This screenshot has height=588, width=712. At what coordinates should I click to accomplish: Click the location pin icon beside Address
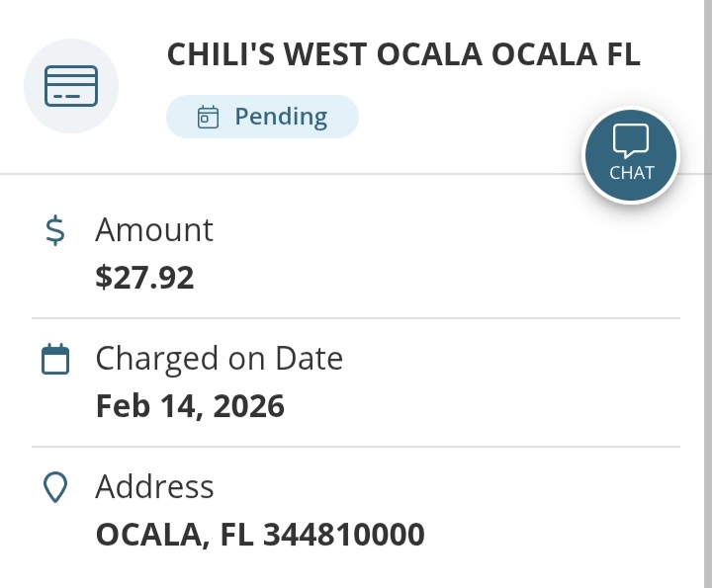56,487
